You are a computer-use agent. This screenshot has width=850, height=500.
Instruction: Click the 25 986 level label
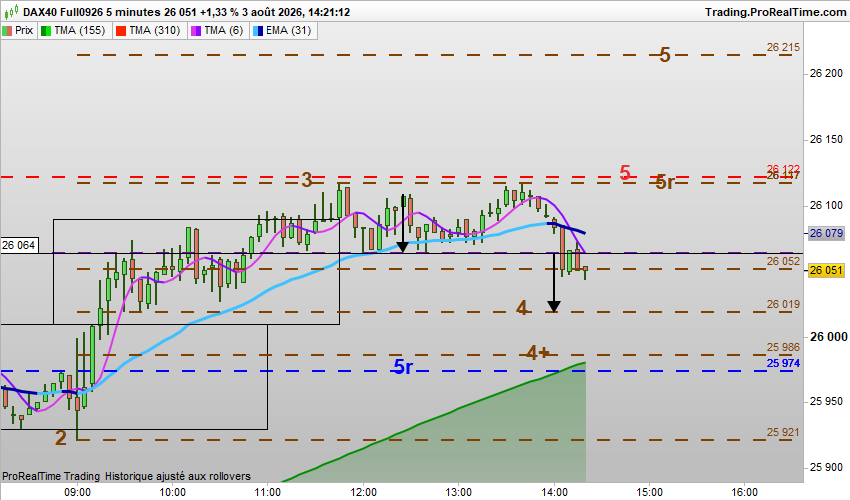(783, 347)
